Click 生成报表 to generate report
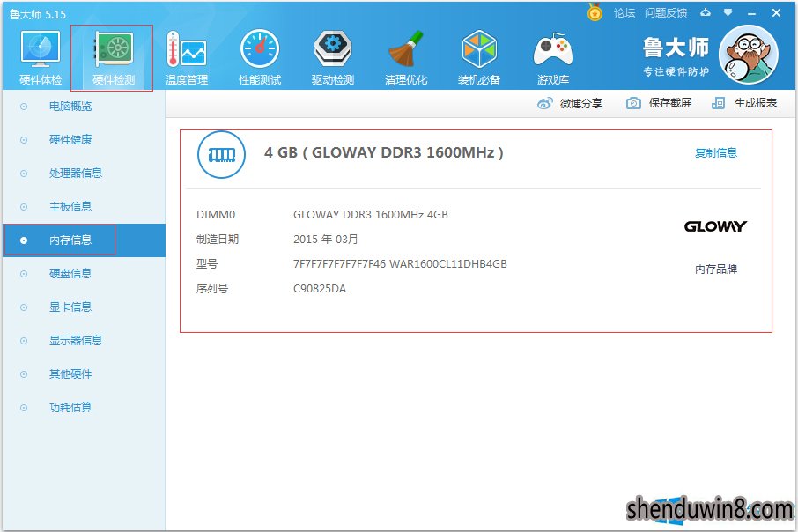The image size is (798, 532). click(x=755, y=103)
